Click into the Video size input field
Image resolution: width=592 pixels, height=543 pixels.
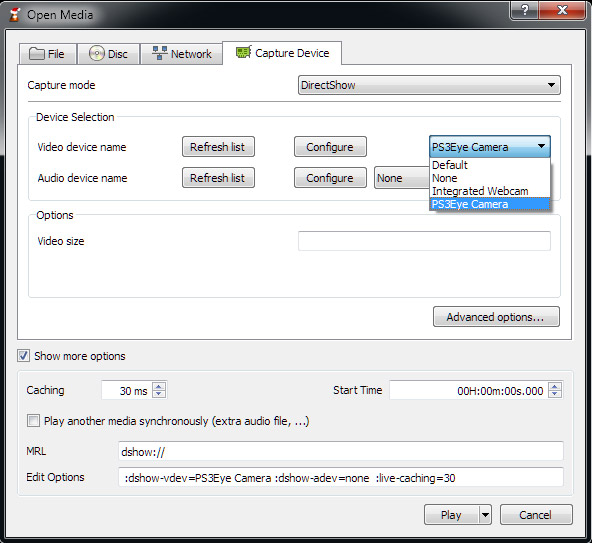(x=424, y=241)
